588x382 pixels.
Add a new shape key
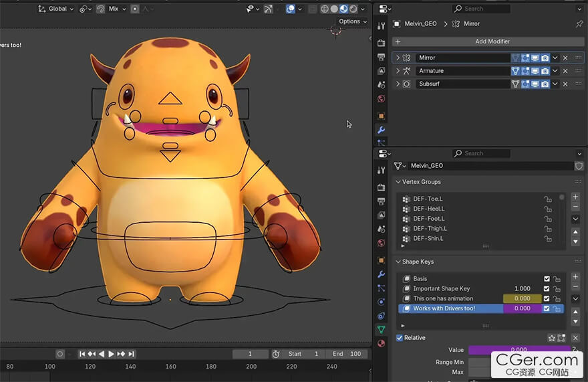pyautogui.click(x=575, y=277)
